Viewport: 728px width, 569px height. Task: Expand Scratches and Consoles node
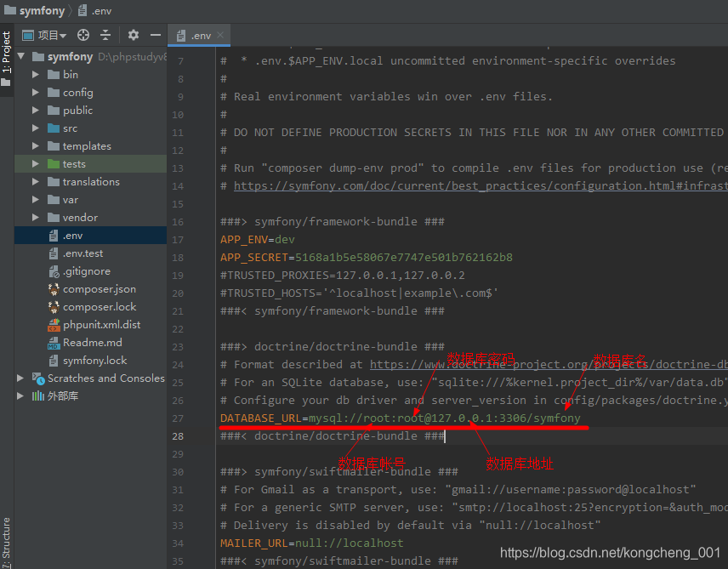coord(20,378)
